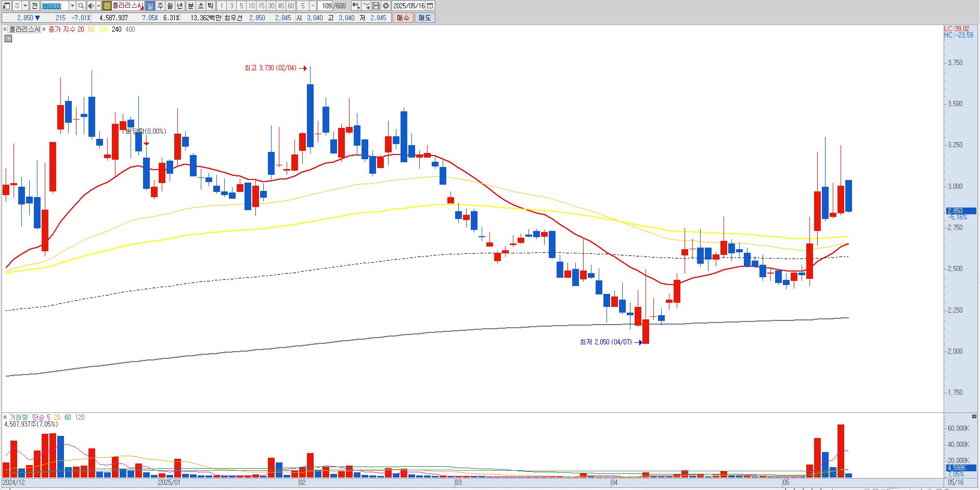Screen dimensions: 980x490
Task: Click the 2,850 current price tag on axis
Action: click(961, 211)
